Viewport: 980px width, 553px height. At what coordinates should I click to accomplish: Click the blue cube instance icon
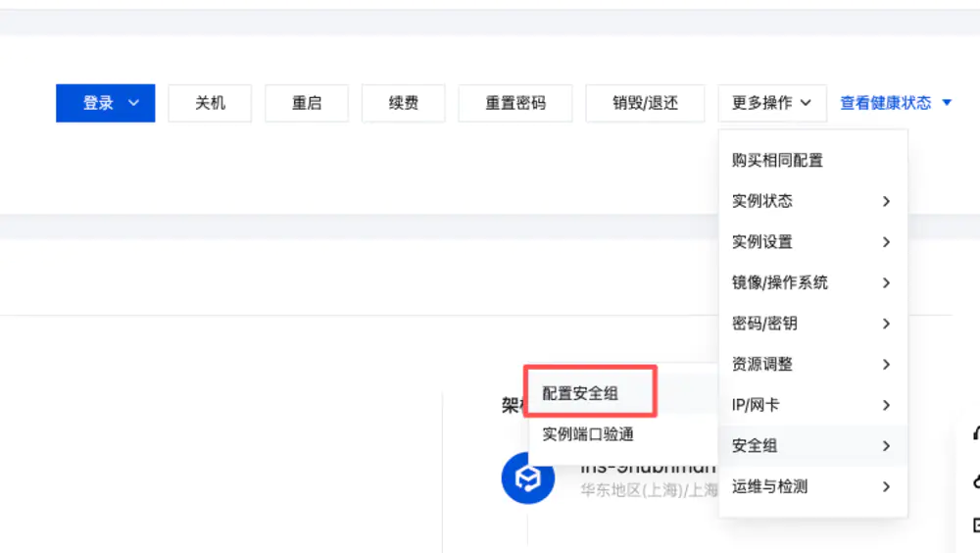[527, 478]
